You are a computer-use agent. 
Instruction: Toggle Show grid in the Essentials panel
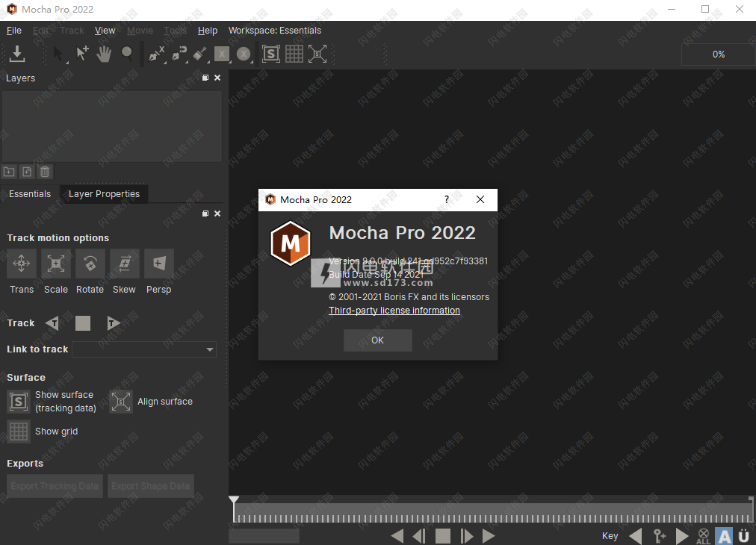(19, 432)
